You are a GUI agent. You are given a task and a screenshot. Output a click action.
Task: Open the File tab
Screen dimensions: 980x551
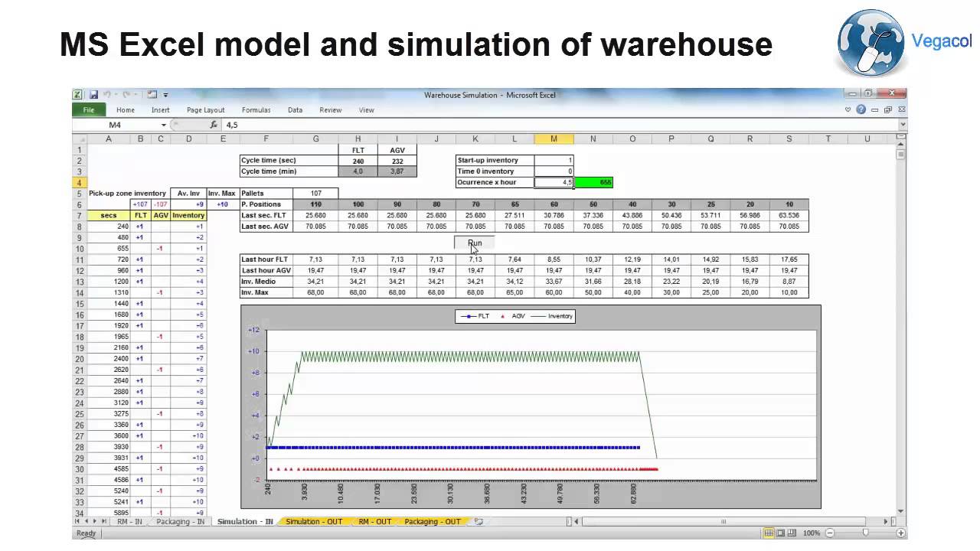click(89, 110)
